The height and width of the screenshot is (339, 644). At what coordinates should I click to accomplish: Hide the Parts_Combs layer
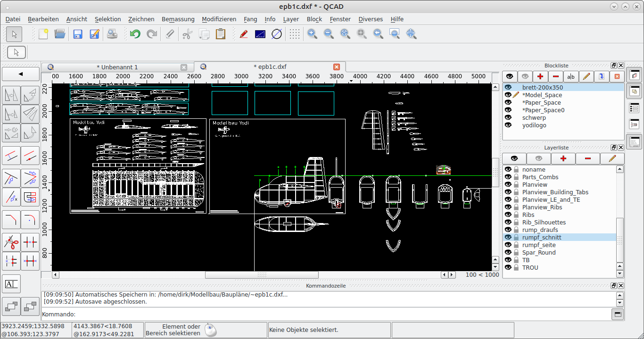(508, 177)
